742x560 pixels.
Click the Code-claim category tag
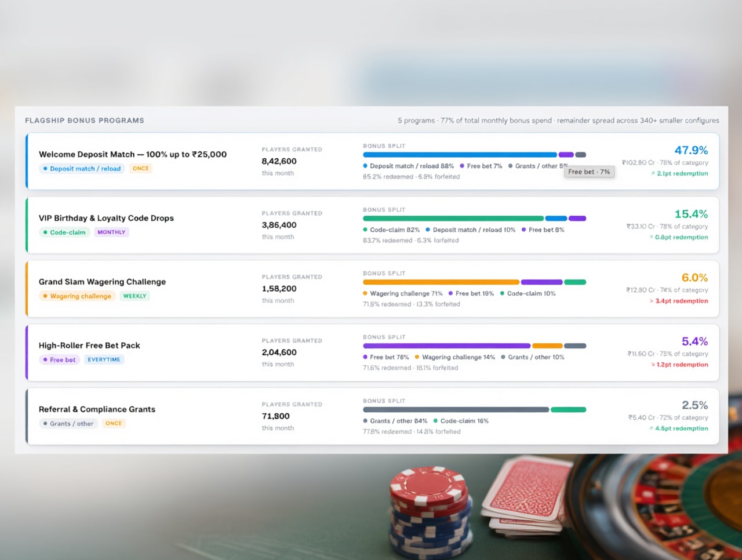click(64, 232)
